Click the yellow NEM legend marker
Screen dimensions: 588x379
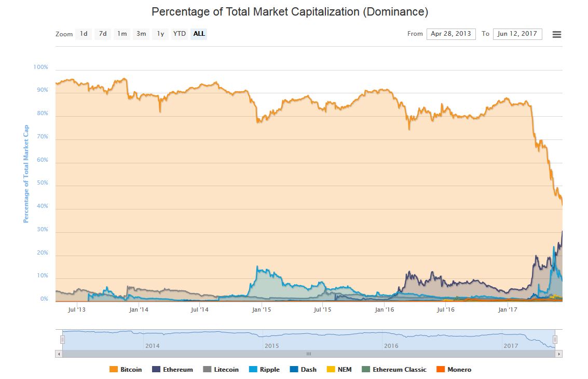pos(331,369)
